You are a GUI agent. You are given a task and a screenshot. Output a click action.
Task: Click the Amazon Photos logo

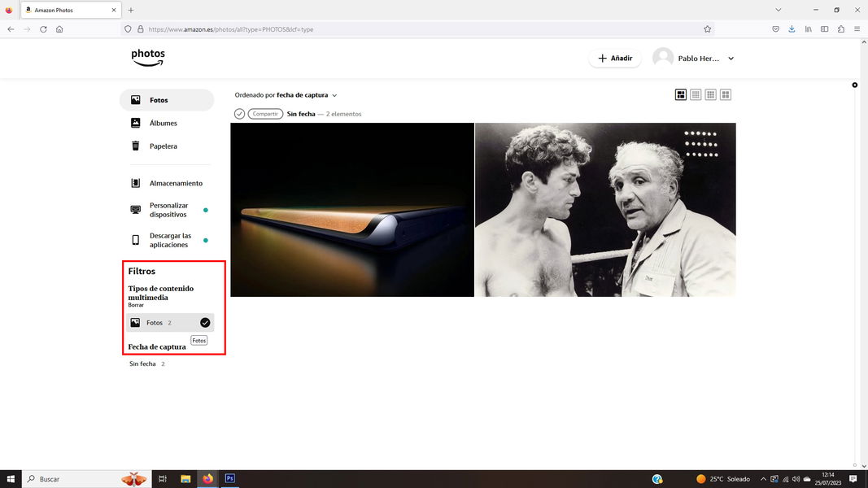pyautogui.click(x=148, y=58)
